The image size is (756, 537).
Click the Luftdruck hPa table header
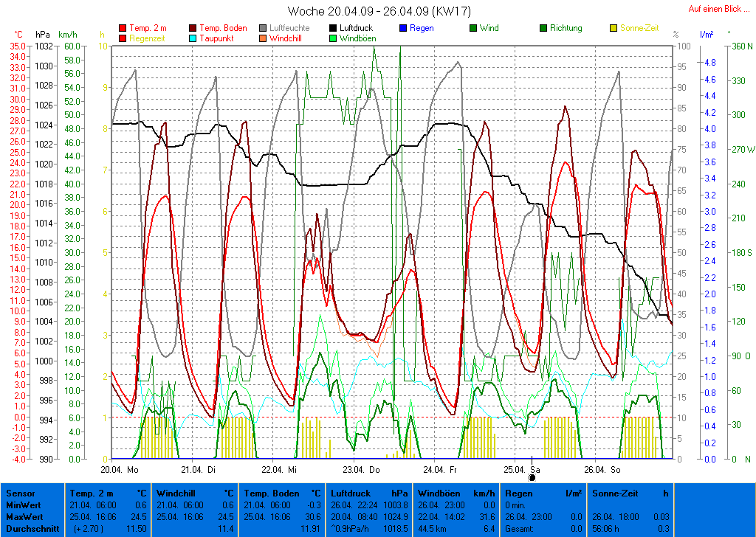369,493
